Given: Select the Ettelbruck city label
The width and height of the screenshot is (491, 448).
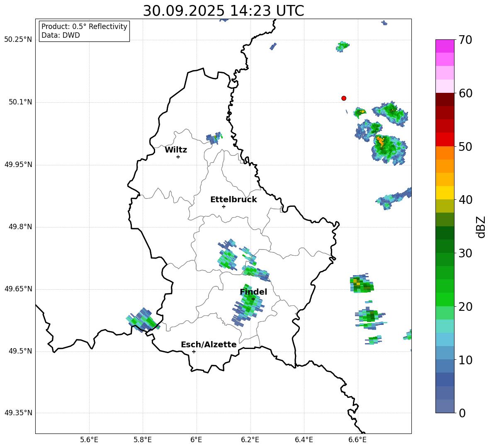Looking at the screenshot, I should (x=233, y=199).
